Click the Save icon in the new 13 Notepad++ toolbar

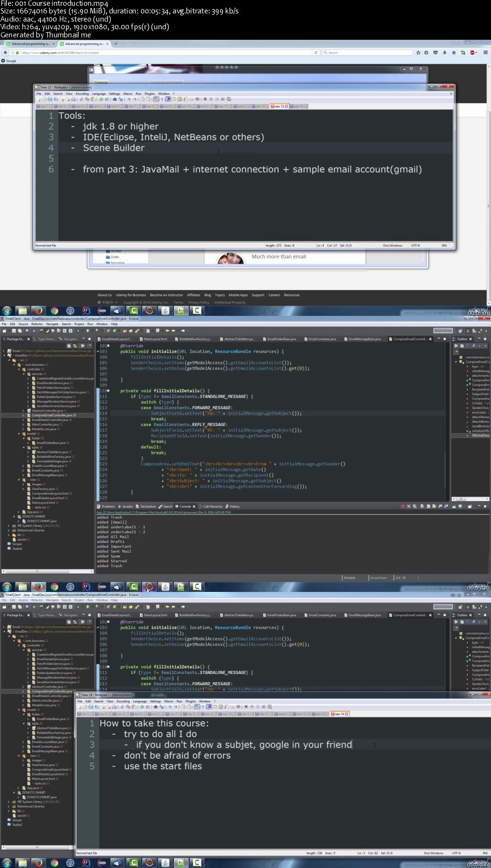50,99
